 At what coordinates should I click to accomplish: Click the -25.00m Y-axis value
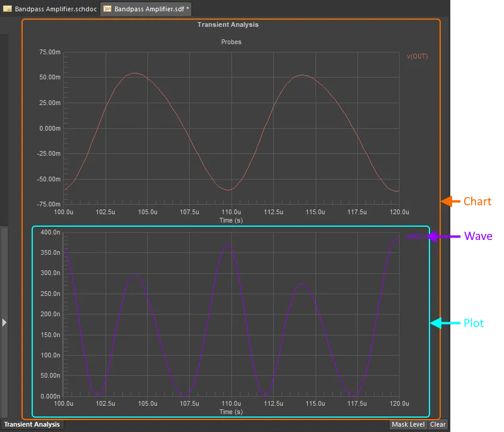tap(49, 154)
